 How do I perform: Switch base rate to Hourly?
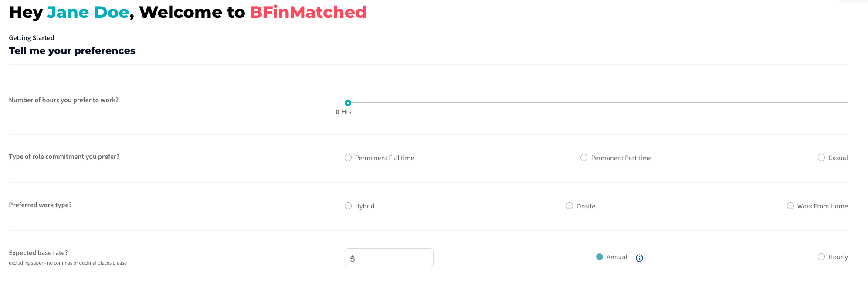821,257
